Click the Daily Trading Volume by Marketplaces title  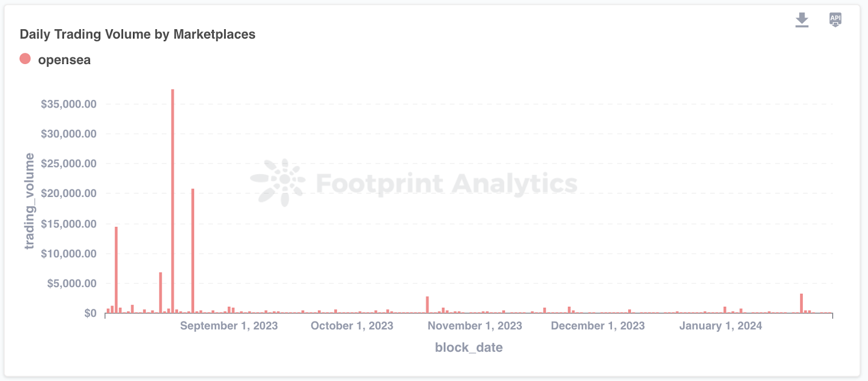(x=137, y=34)
